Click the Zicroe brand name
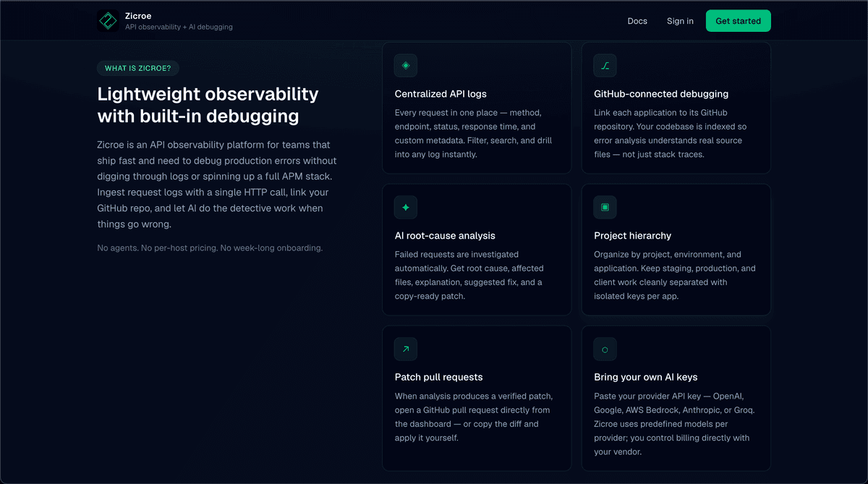 (138, 15)
